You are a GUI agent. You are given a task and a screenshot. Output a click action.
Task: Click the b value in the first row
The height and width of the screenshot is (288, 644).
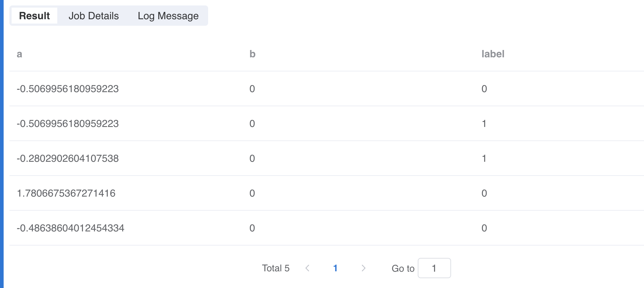click(252, 89)
